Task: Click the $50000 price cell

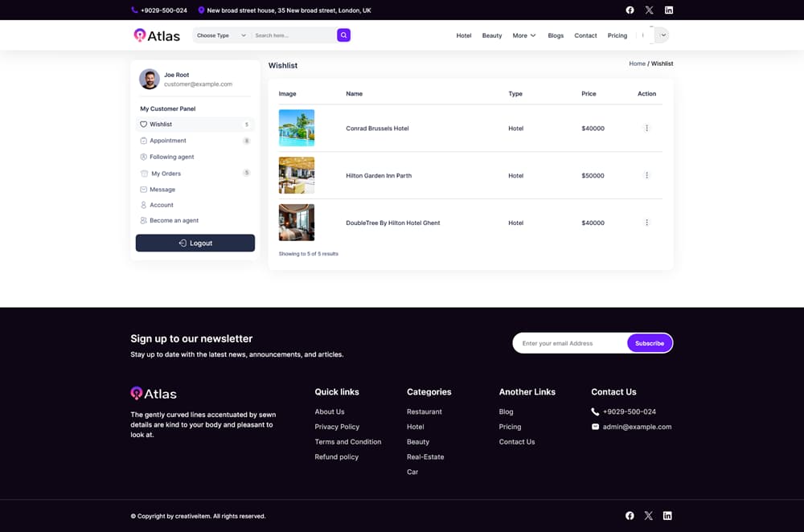Action: [x=593, y=175]
